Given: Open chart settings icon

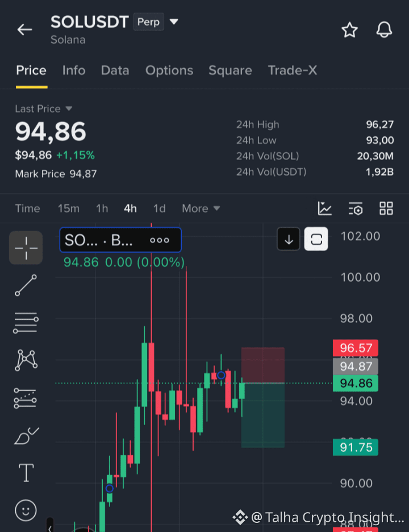Looking at the screenshot, I should pos(356,208).
